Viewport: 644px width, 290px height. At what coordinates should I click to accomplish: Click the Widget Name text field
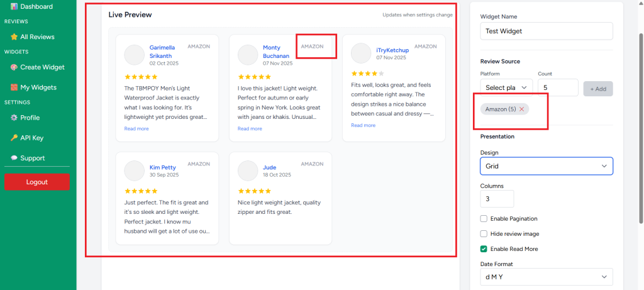pos(546,31)
